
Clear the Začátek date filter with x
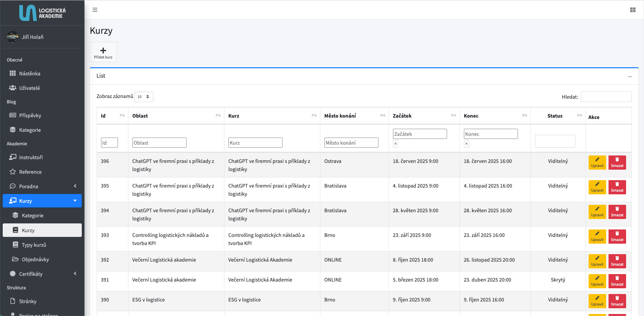tap(396, 144)
